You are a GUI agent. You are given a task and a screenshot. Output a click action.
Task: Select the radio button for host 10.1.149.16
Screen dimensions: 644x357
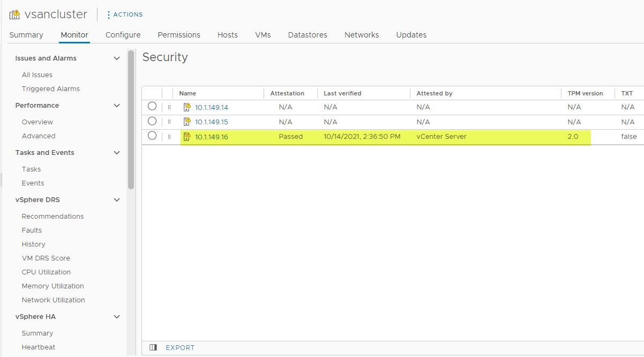click(152, 136)
